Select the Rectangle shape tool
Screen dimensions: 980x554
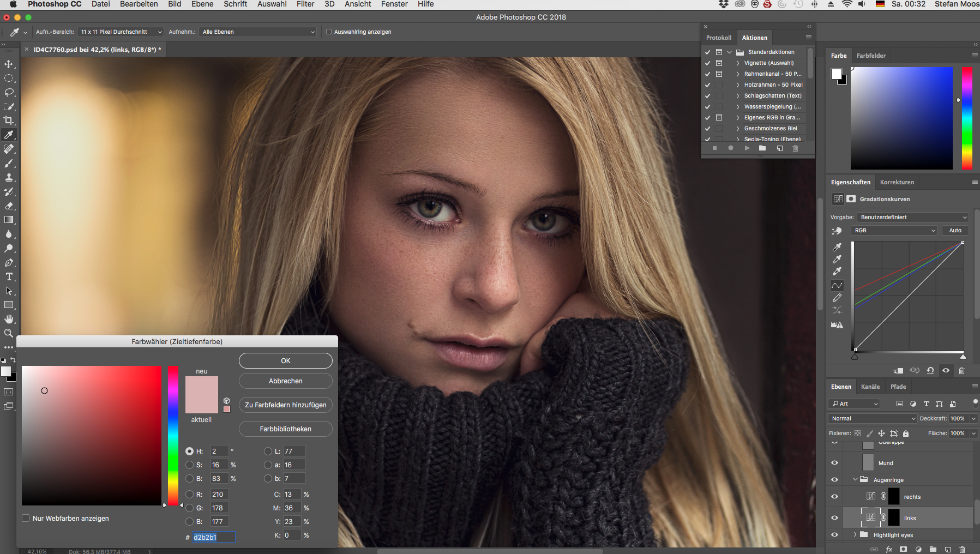(9, 305)
